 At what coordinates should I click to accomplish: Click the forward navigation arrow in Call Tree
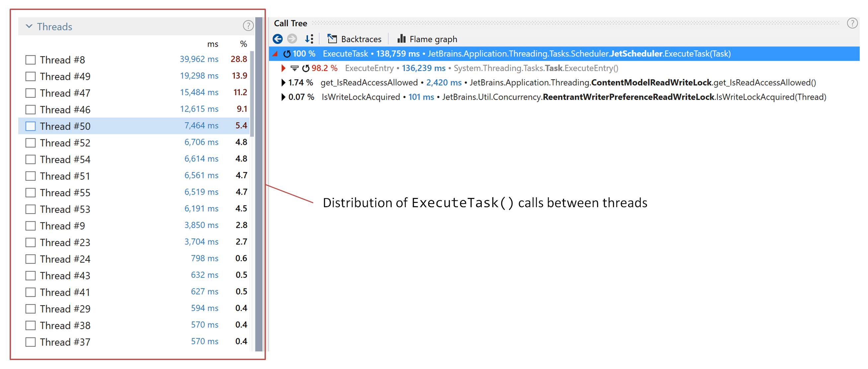point(292,39)
